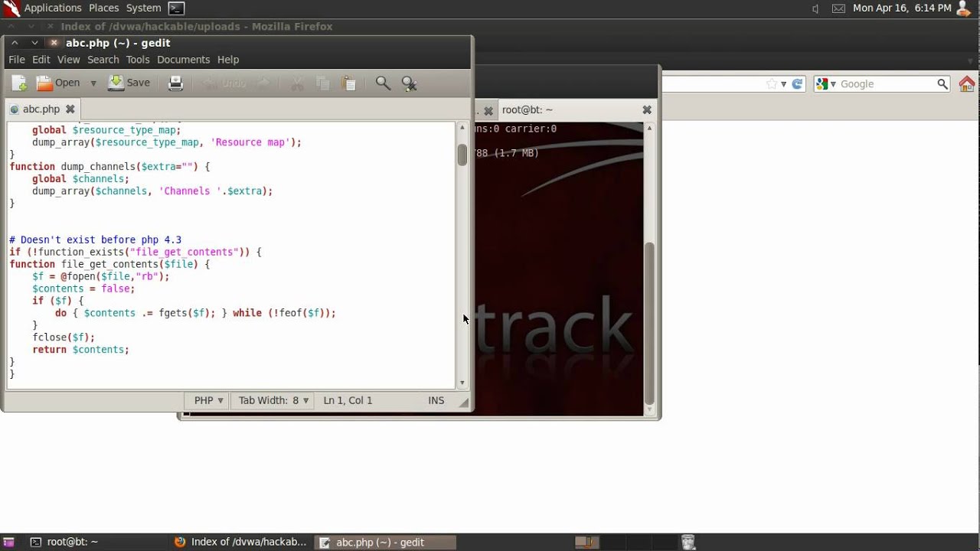
Task: Open the Places menu in top panel
Action: 103,8
